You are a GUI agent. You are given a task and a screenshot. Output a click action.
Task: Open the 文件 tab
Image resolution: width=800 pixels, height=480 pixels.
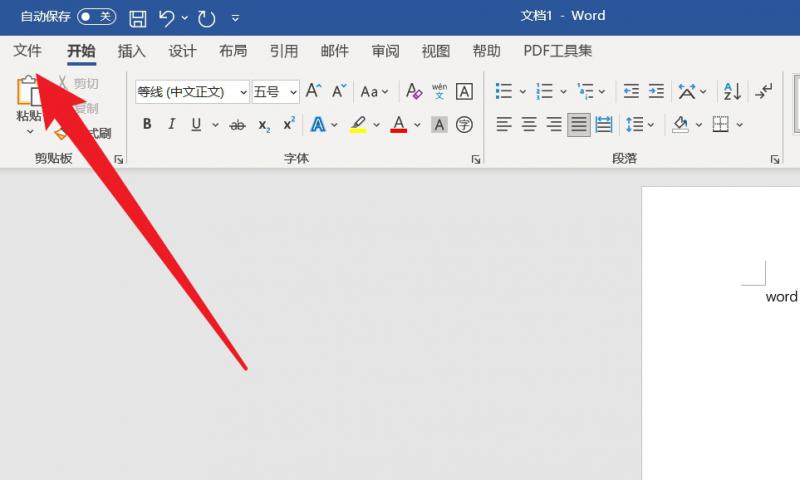pyautogui.click(x=28, y=50)
